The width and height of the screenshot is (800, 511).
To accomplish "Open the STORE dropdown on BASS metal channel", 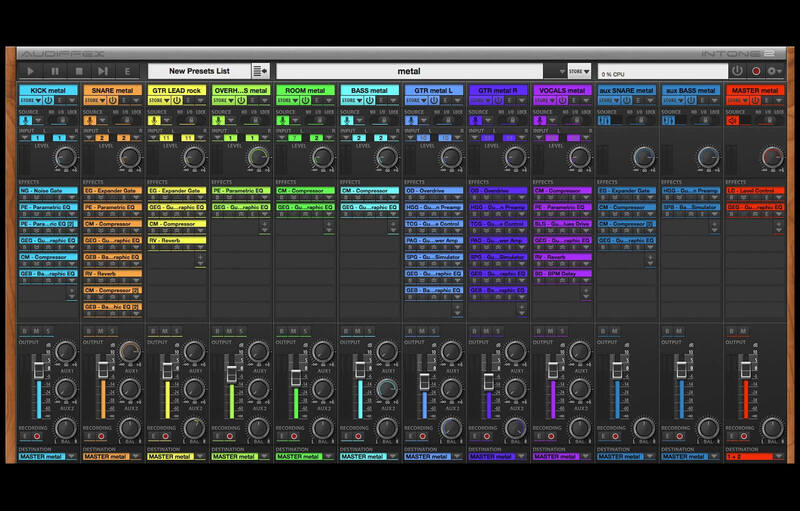I will pyautogui.click(x=352, y=100).
